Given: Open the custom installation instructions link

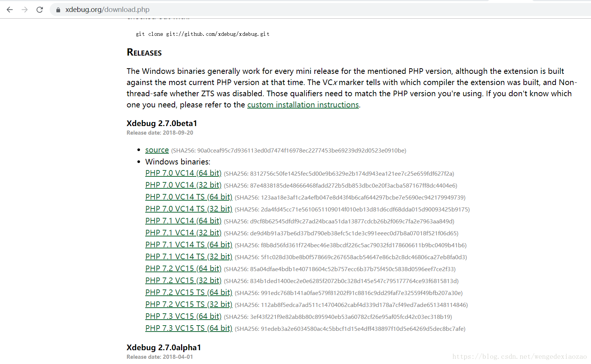Looking at the screenshot, I should 303,105.
